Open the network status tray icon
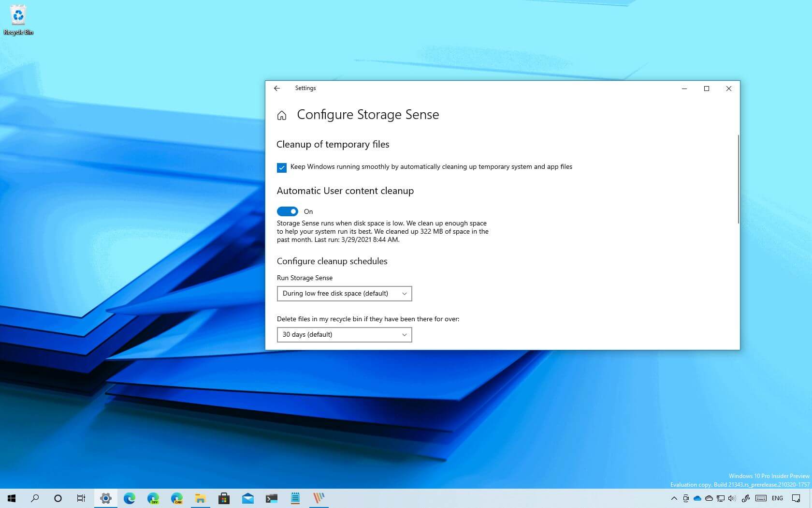The image size is (812, 508). click(x=721, y=498)
